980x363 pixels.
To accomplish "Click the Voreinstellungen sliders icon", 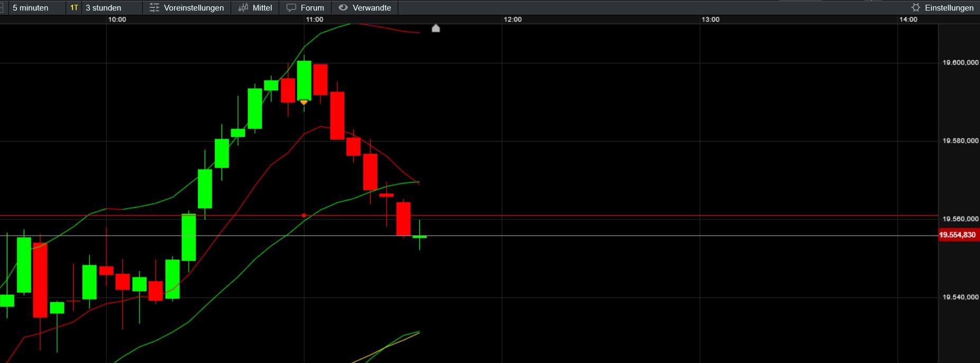I will 154,7.
